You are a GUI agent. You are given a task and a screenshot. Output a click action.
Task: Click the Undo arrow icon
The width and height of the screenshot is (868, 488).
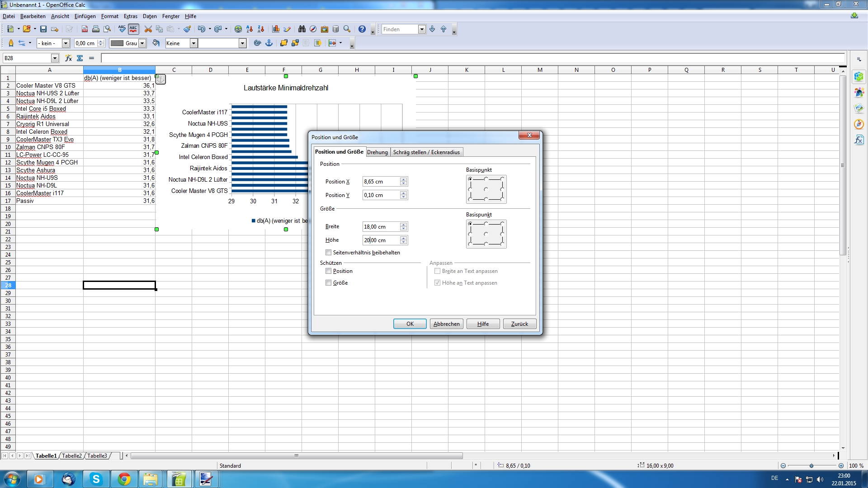[x=201, y=29]
